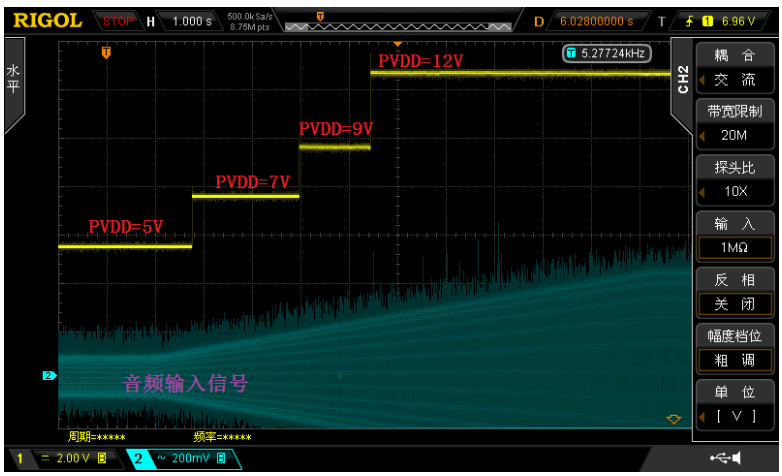Expand the 交流 coupling option arrow

click(701, 80)
